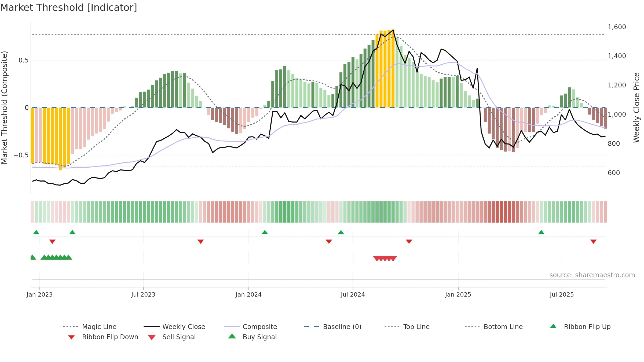This screenshot has height=362, width=644.
Task: Click the 0.5 composite axis label
Action: pyautogui.click(x=24, y=60)
